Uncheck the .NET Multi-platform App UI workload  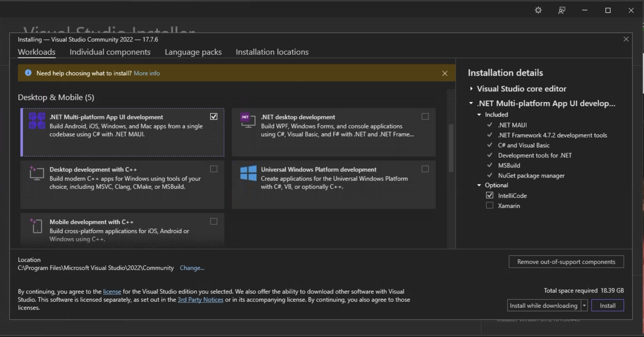click(213, 116)
